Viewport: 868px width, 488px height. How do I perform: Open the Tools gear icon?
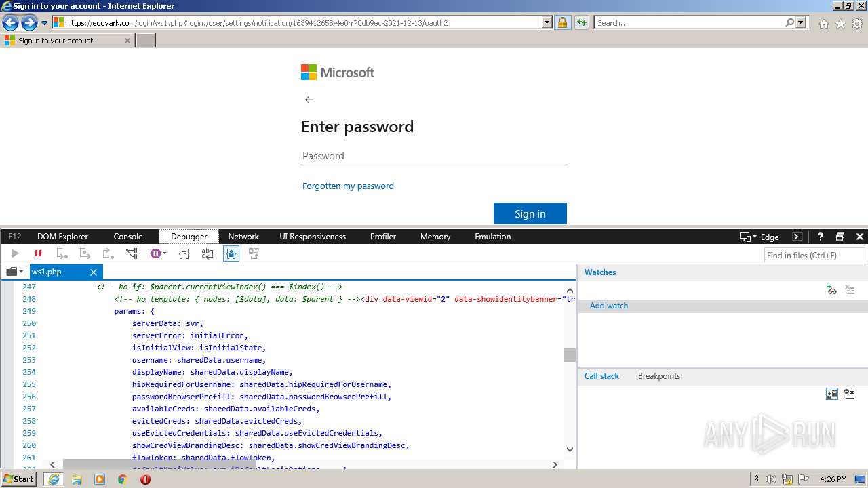click(857, 24)
